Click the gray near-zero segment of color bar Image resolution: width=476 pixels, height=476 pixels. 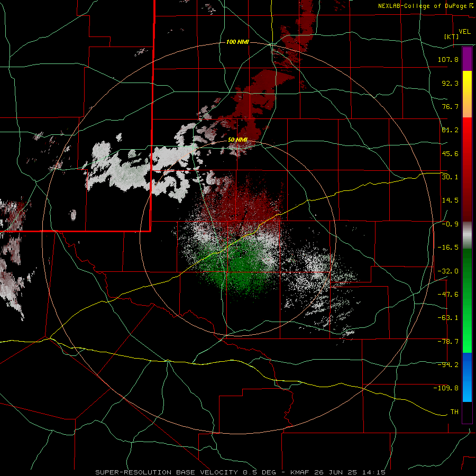click(467, 235)
